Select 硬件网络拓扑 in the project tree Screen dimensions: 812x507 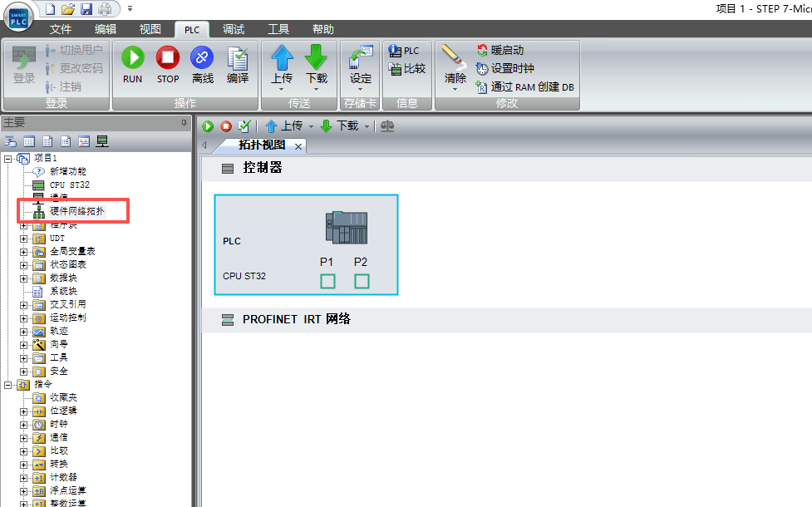[x=77, y=211]
